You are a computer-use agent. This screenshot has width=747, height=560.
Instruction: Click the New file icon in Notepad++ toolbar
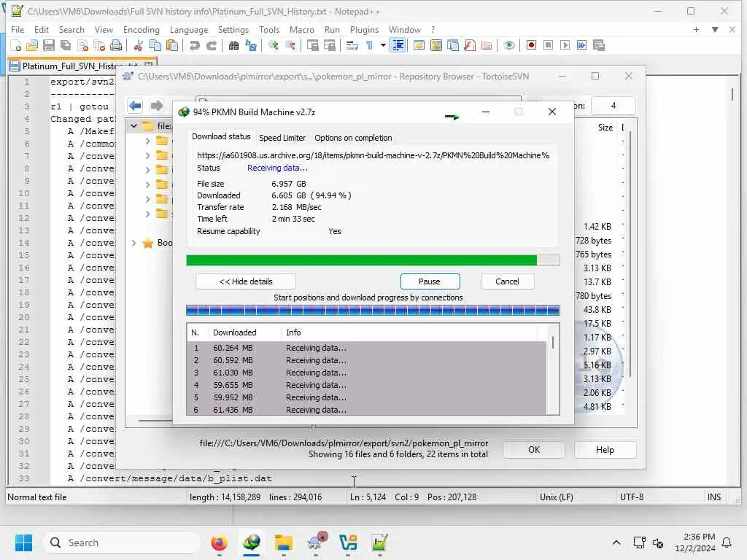(x=16, y=46)
